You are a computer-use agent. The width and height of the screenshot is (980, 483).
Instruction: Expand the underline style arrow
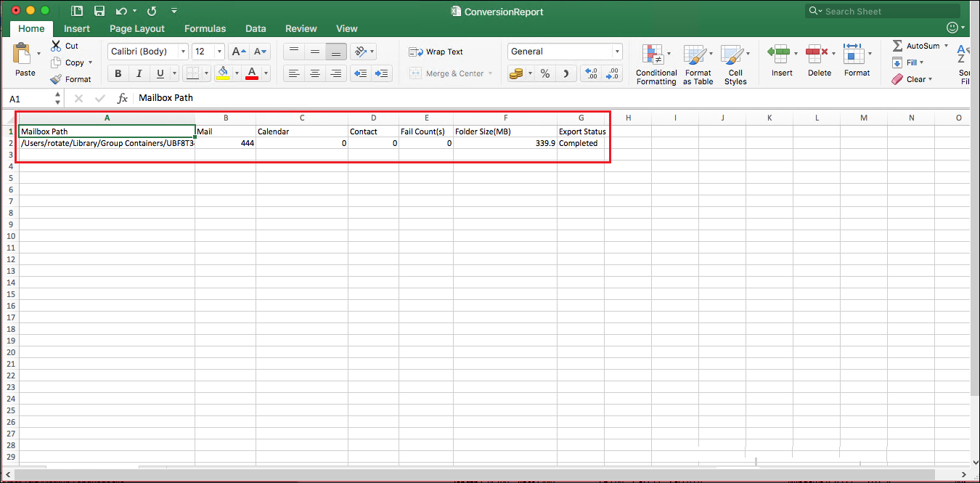coord(173,73)
